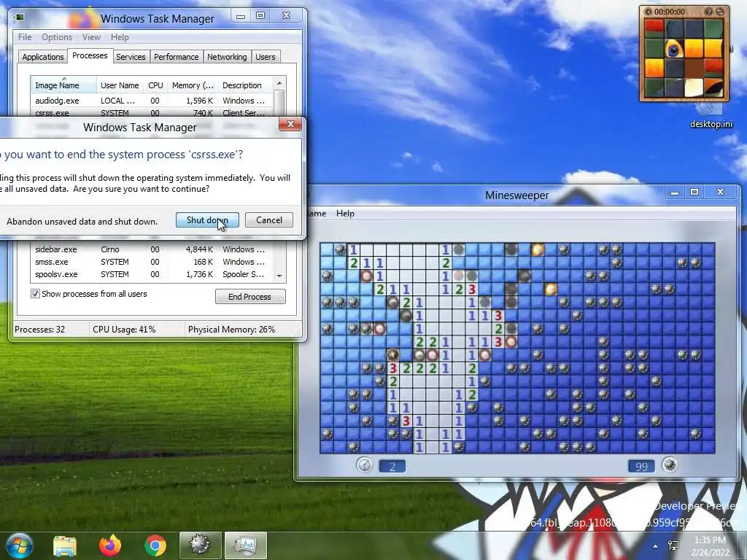The width and height of the screenshot is (747, 560).
Task: Minimize the main Task Manager window
Action: click(241, 16)
